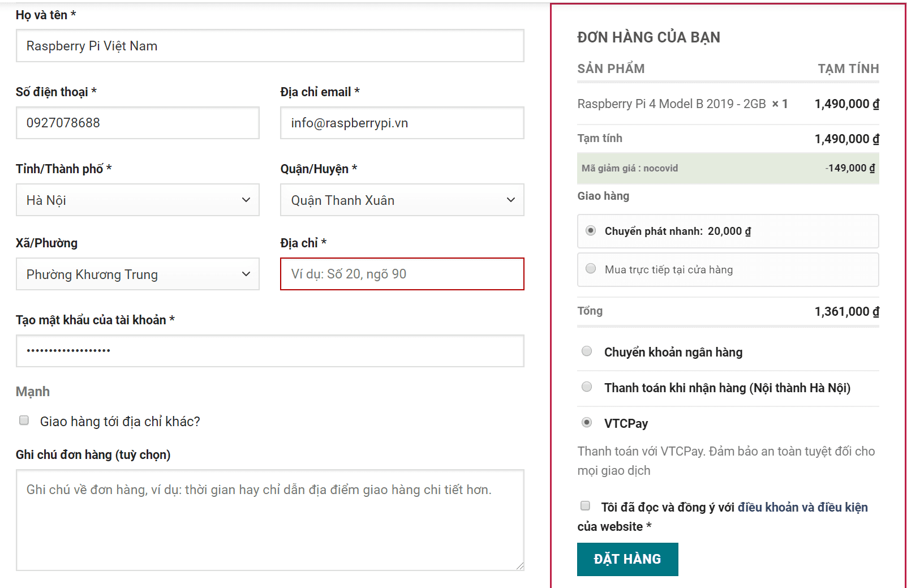Click the order notes text area
The width and height of the screenshot is (907, 588).
pos(269,520)
